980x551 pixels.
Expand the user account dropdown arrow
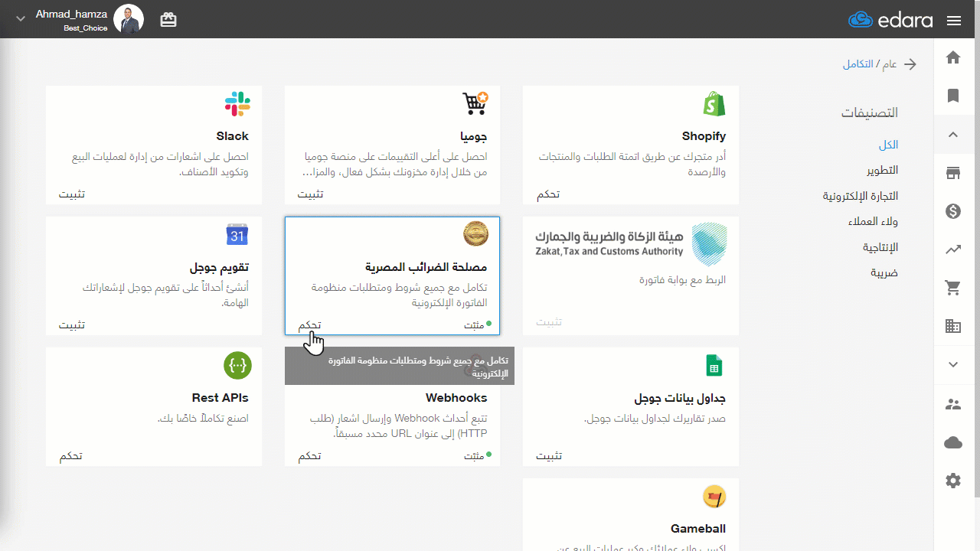click(21, 19)
